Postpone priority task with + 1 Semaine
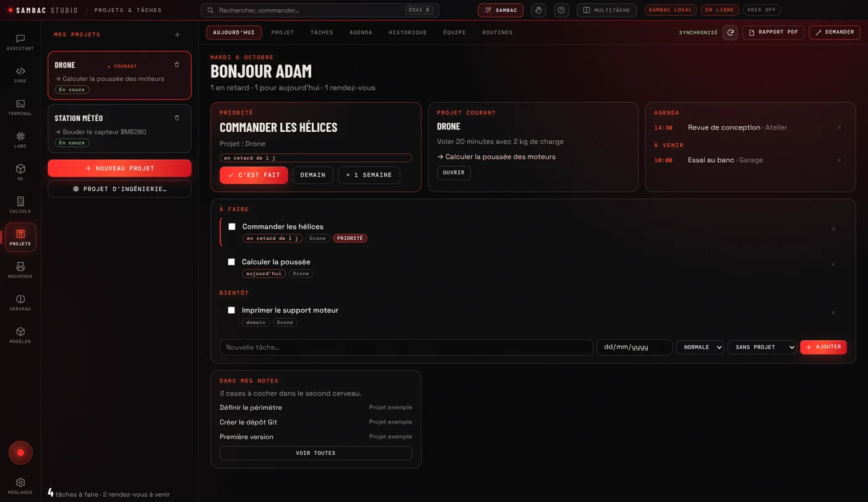 pyautogui.click(x=369, y=175)
